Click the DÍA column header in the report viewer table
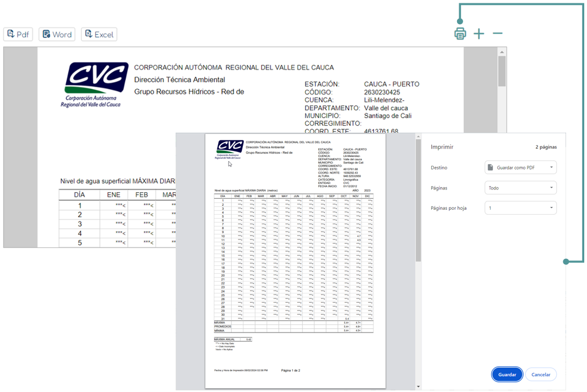Image resolution: width=587 pixels, height=392 pixels. 79,195
